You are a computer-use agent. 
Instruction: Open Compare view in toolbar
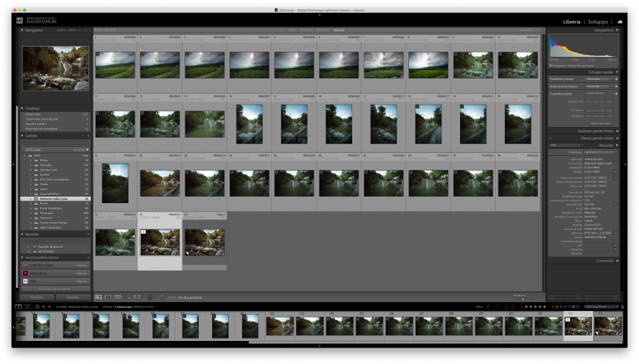click(x=118, y=297)
